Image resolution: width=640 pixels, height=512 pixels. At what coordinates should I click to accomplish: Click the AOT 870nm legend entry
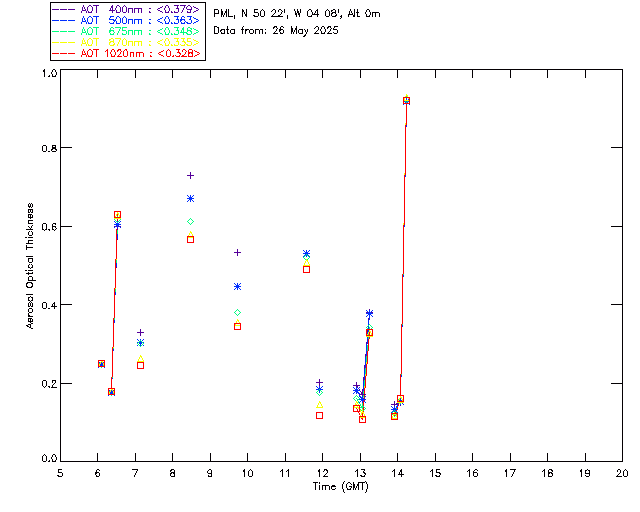126,42
